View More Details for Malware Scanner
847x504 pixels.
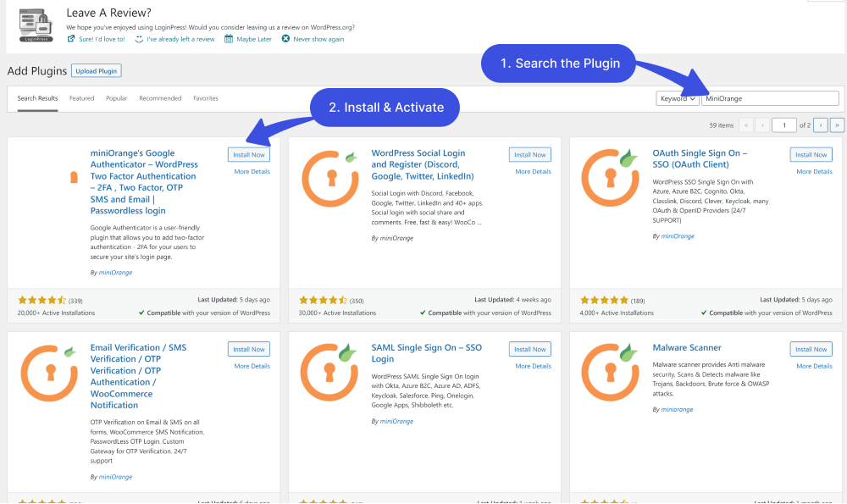(814, 366)
